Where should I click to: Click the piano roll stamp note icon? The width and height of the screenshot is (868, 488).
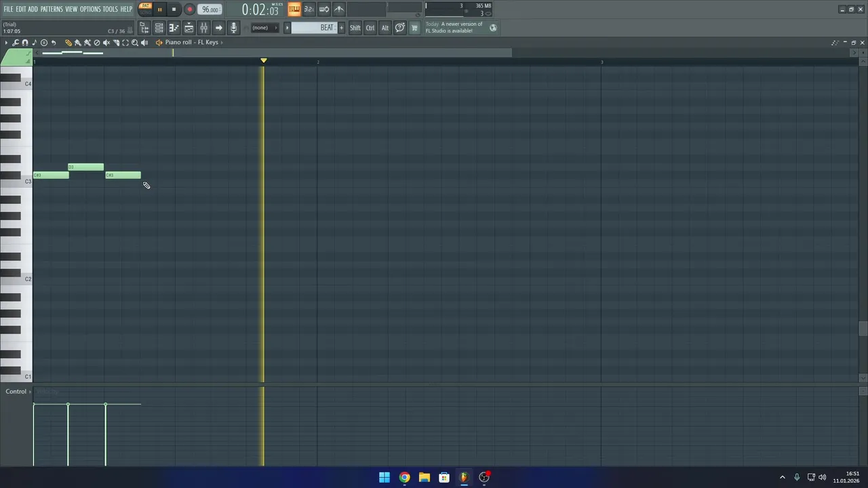point(35,42)
